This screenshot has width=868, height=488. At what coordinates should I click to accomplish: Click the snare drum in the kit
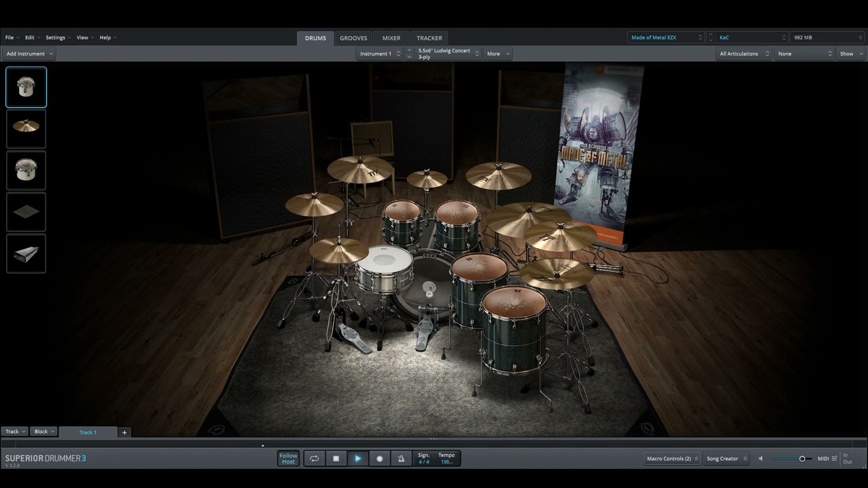pyautogui.click(x=384, y=268)
